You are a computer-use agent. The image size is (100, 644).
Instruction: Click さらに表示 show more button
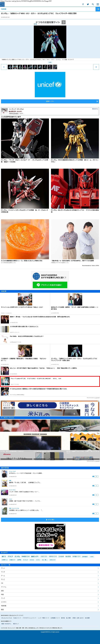50,520
